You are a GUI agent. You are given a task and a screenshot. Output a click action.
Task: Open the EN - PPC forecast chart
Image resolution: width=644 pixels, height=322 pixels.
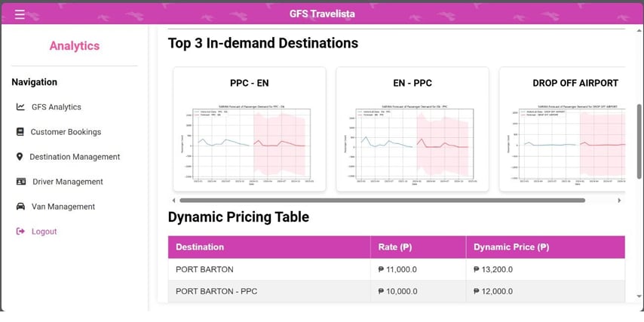pyautogui.click(x=412, y=143)
